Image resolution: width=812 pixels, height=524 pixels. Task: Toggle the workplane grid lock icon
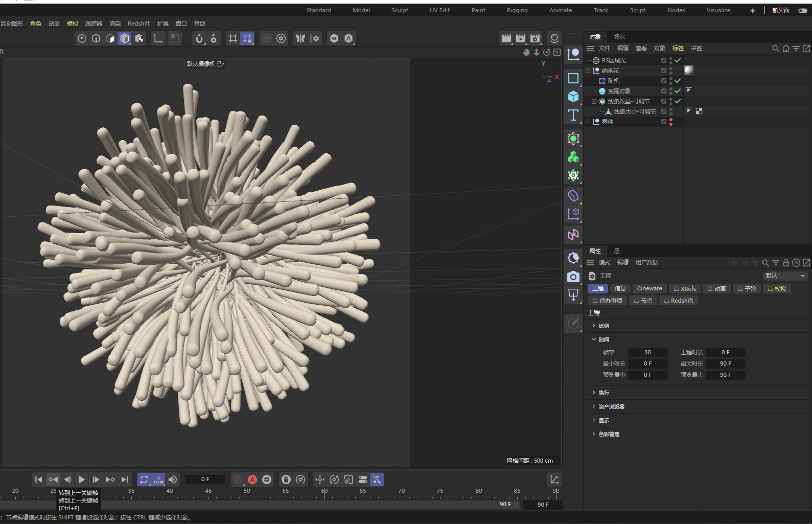[247, 38]
